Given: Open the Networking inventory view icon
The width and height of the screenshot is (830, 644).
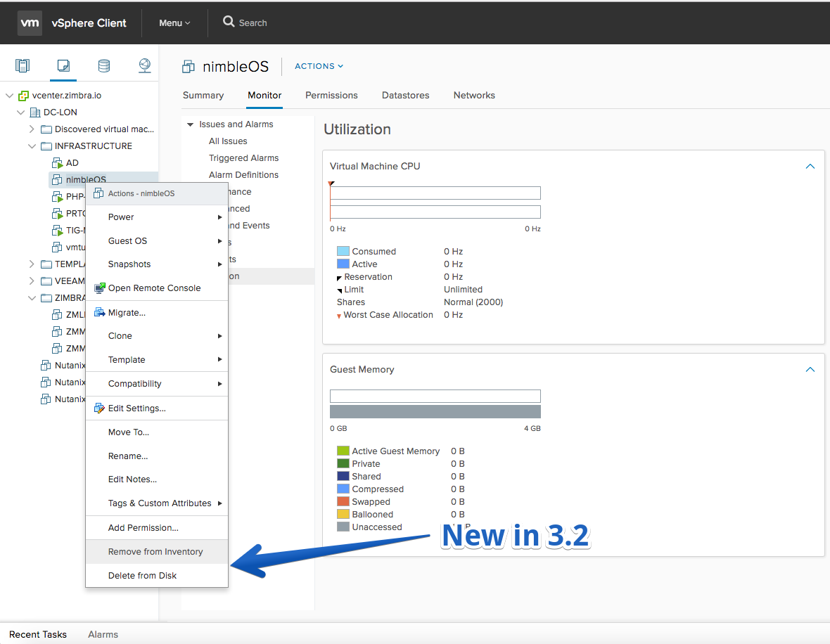Looking at the screenshot, I should coord(144,65).
